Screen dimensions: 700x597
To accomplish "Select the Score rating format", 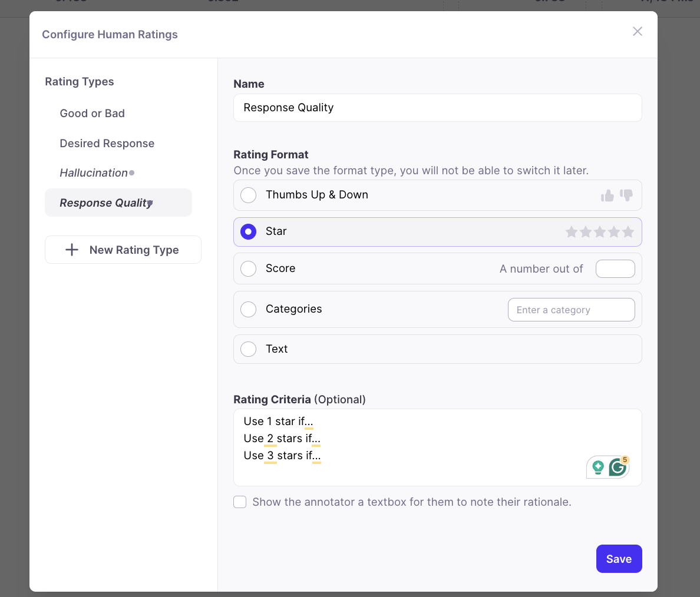I will point(248,268).
